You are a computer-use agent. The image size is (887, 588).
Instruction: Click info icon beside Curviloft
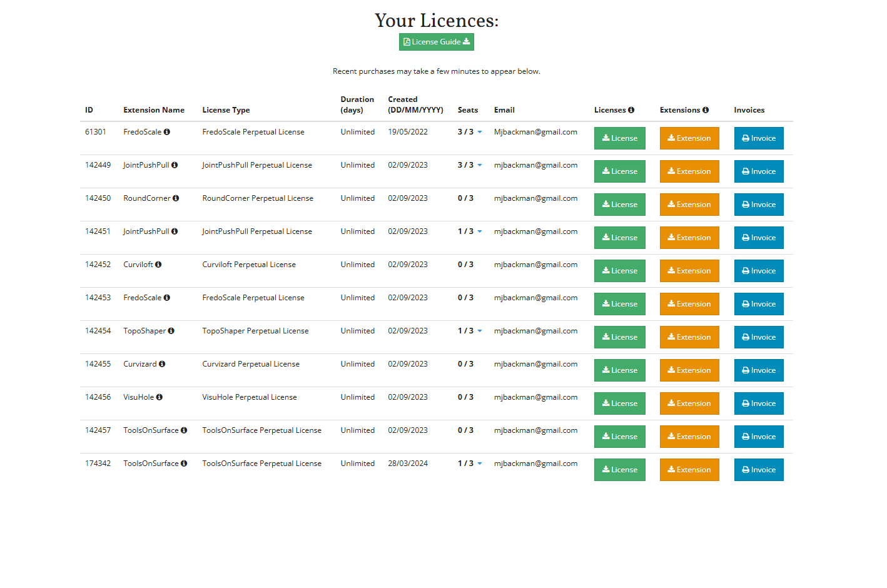tap(158, 265)
